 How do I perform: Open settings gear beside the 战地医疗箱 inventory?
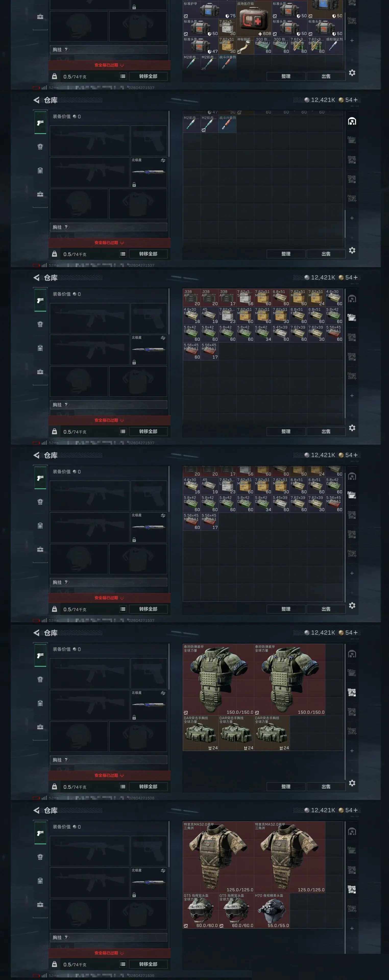(x=352, y=73)
